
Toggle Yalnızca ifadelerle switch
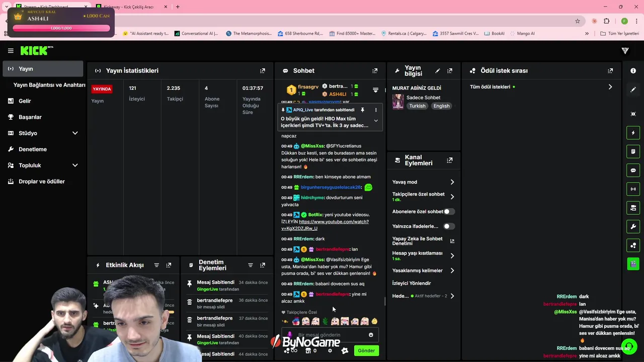(449, 226)
